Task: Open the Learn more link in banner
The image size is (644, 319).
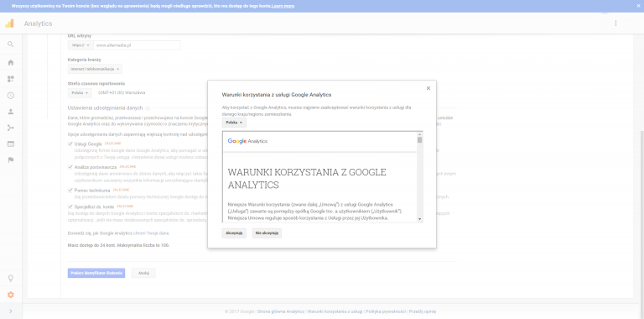Action: pos(283,6)
